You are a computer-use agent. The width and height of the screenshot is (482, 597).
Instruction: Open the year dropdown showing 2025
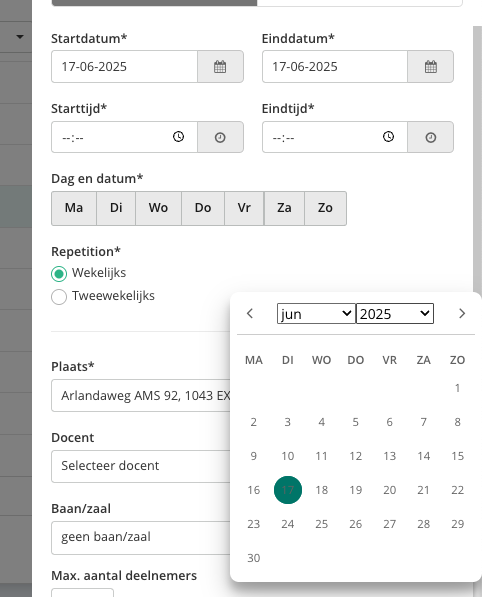395,314
